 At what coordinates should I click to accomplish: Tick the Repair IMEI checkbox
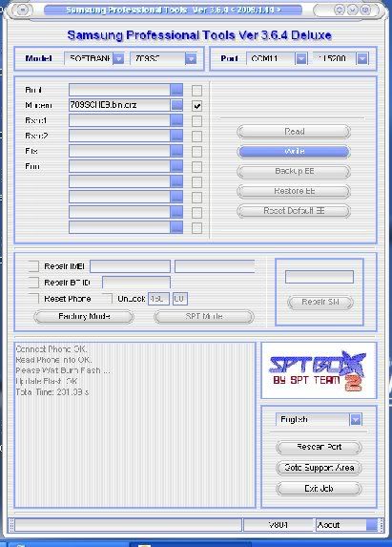tap(33, 266)
